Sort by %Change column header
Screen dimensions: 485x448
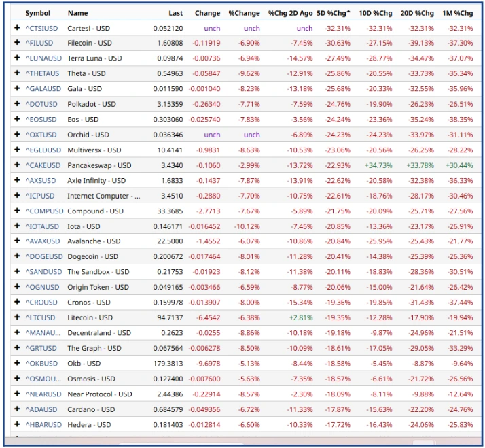click(x=244, y=13)
